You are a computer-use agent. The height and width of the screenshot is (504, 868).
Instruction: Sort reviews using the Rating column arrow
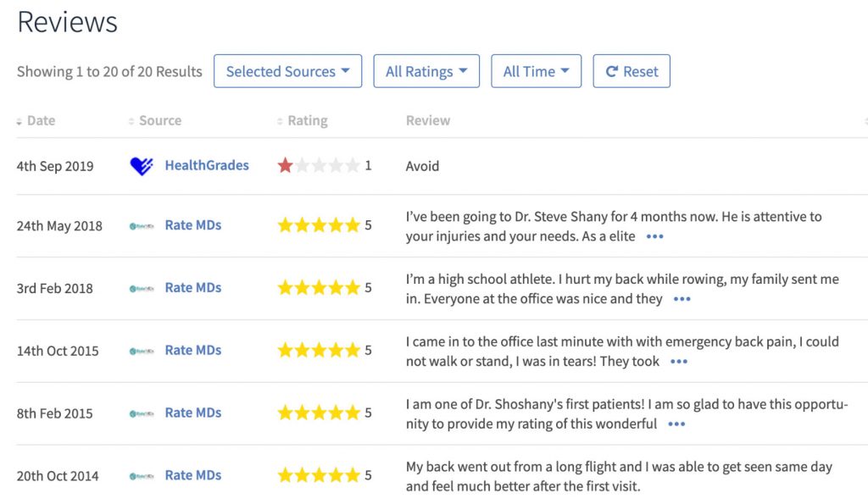281,121
